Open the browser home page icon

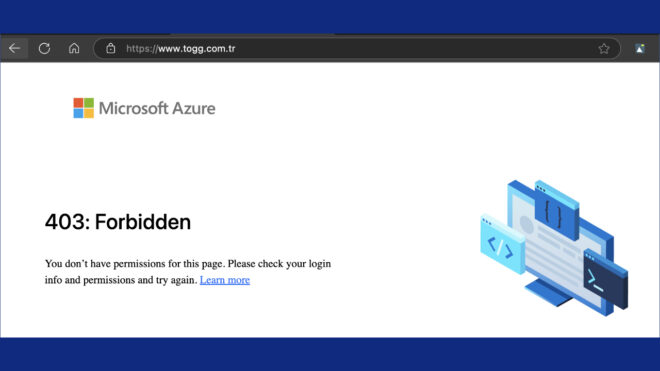tap(74, 48)
